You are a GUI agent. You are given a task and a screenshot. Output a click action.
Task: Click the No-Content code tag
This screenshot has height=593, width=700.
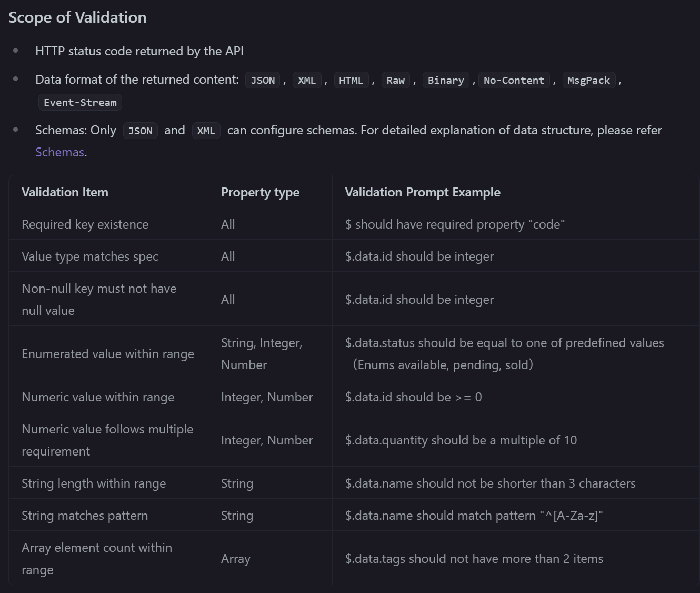(x=514, y=80)
